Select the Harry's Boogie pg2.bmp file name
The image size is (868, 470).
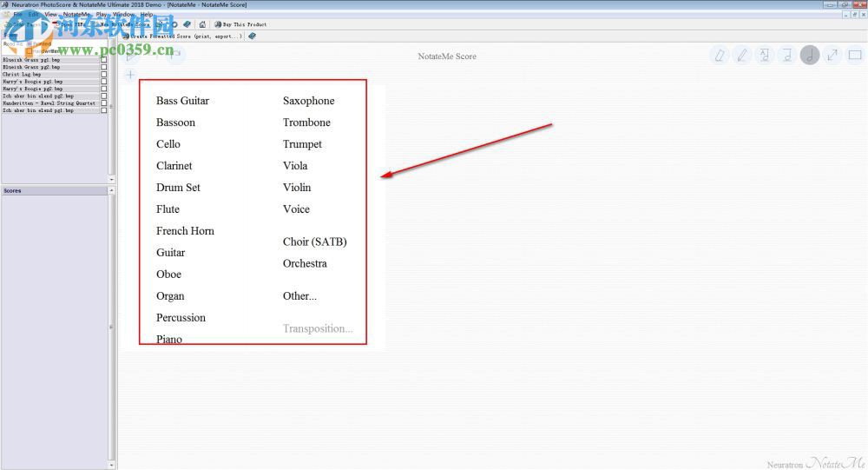pos(32,89)
